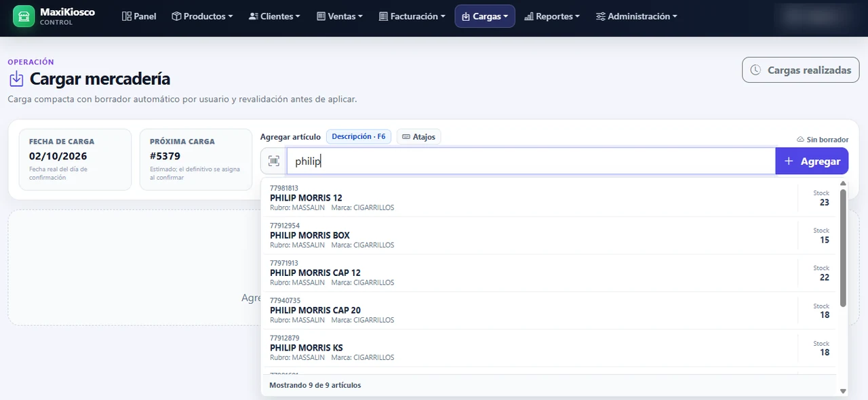Image resolution: width=868 pixels, height=400 pixels.
Task: Click the box icon next to Productos
Action: (176, 16)
